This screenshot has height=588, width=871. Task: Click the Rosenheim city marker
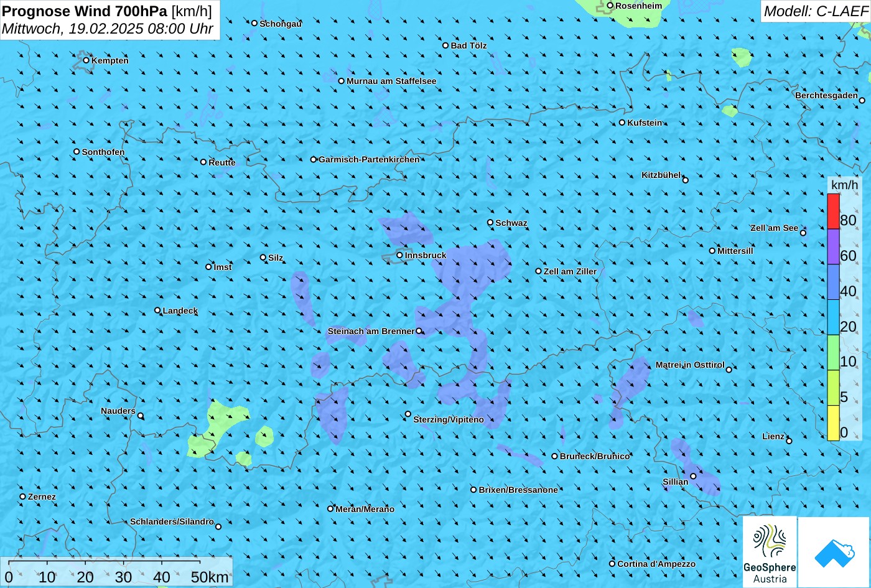(x=610, y=6)
